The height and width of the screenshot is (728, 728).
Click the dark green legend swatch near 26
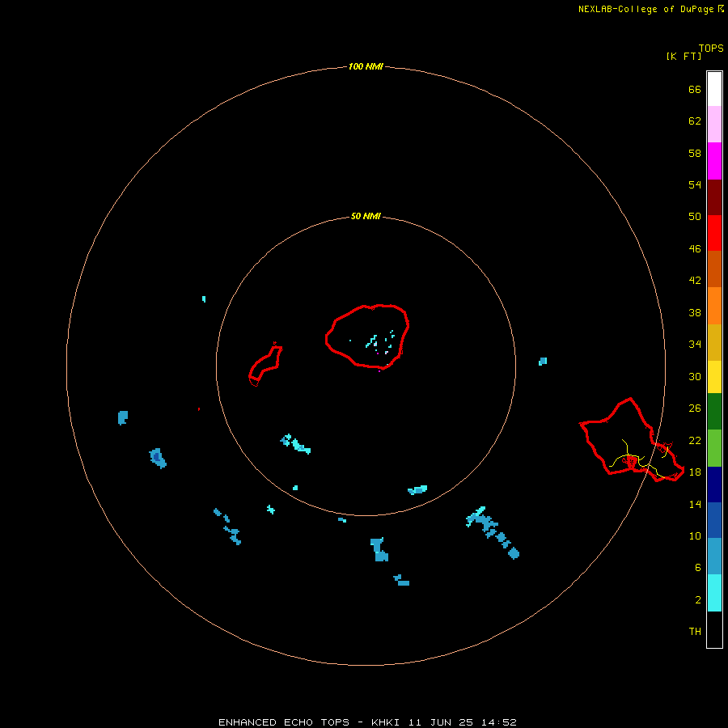tap(714, 412)
